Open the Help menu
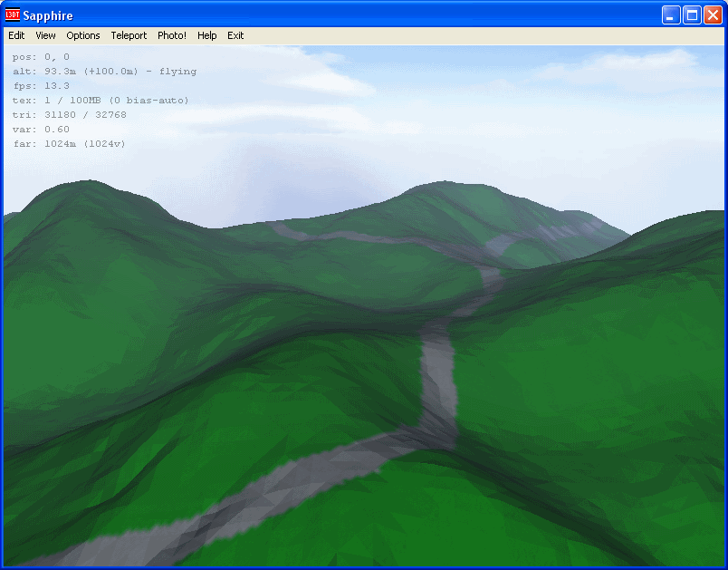 207,35
